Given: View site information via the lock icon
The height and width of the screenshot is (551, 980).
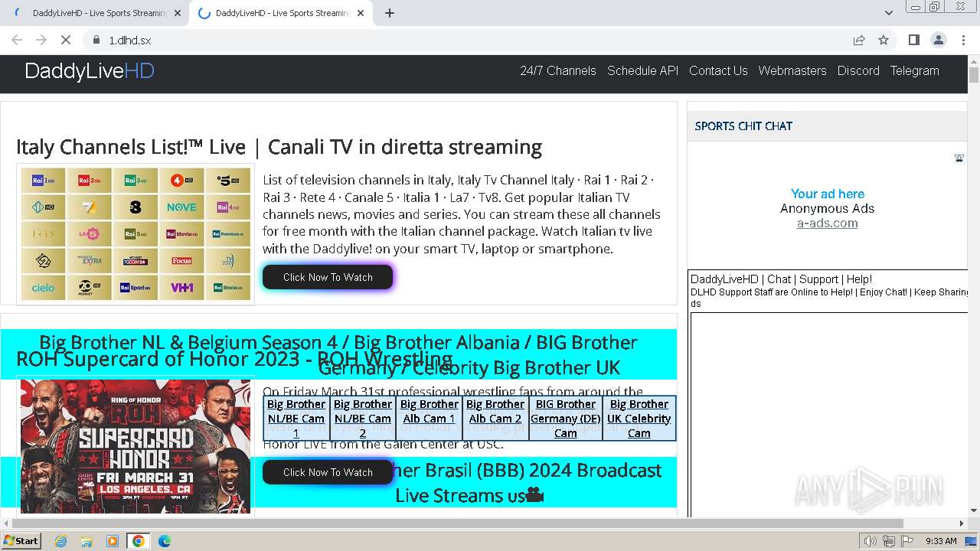Looking at the screenshot, I should tap(96, 40).
